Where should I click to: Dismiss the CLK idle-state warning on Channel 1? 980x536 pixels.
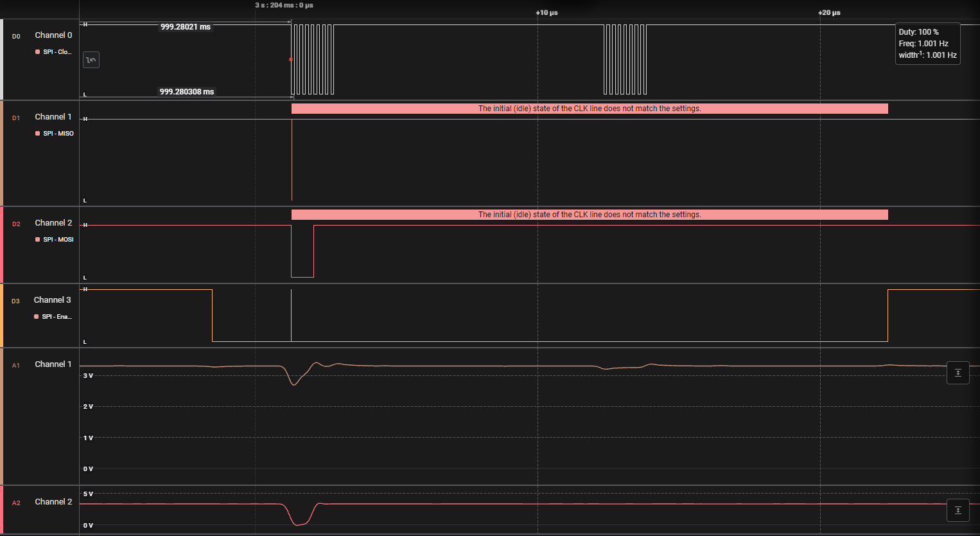click(590, 108)
